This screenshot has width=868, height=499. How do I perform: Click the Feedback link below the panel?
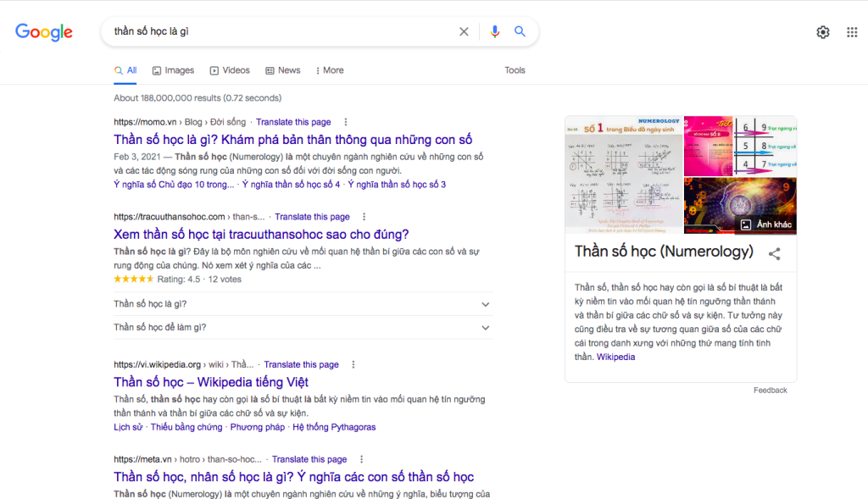770,390
